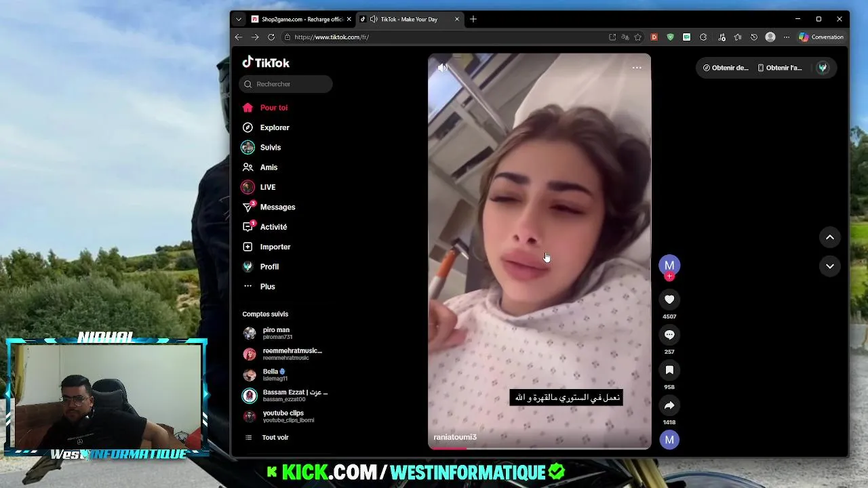The image size is (868, 488).
Task: Click the video progress bar
Action: 540,447
